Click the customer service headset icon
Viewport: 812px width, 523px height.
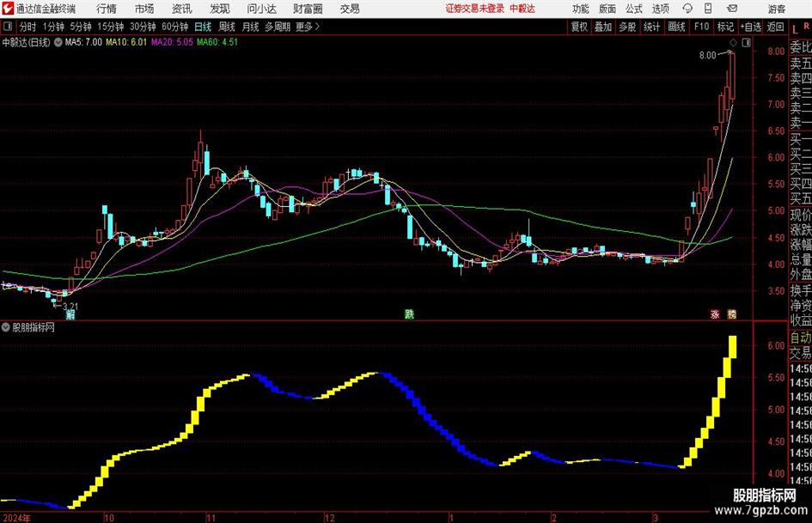687,9
